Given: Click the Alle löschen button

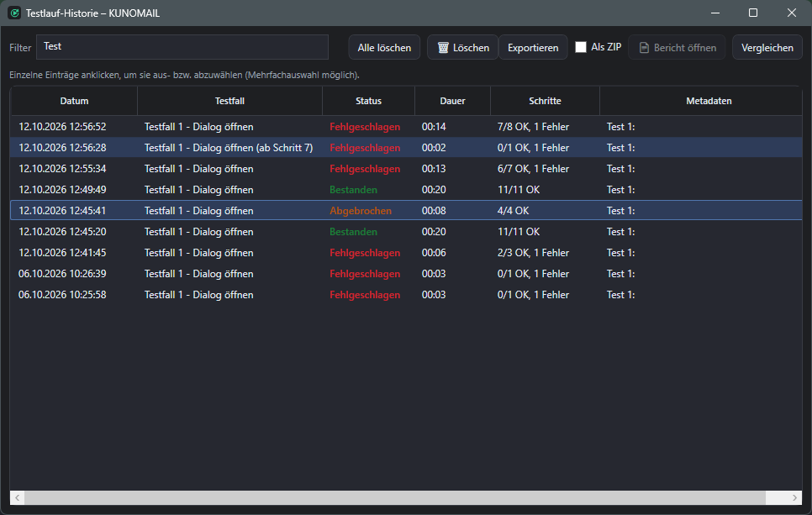Looking at the screenshot, I should (384, 48).
